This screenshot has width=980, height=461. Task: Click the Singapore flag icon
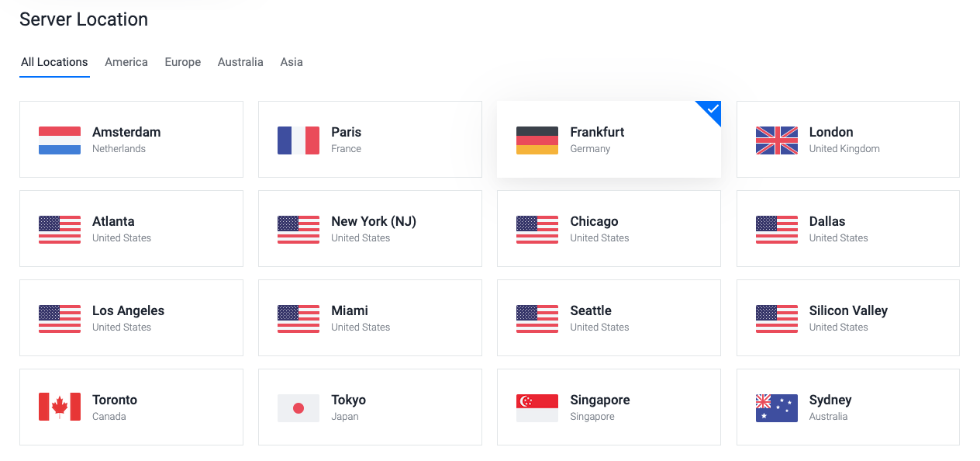(537, 408)
